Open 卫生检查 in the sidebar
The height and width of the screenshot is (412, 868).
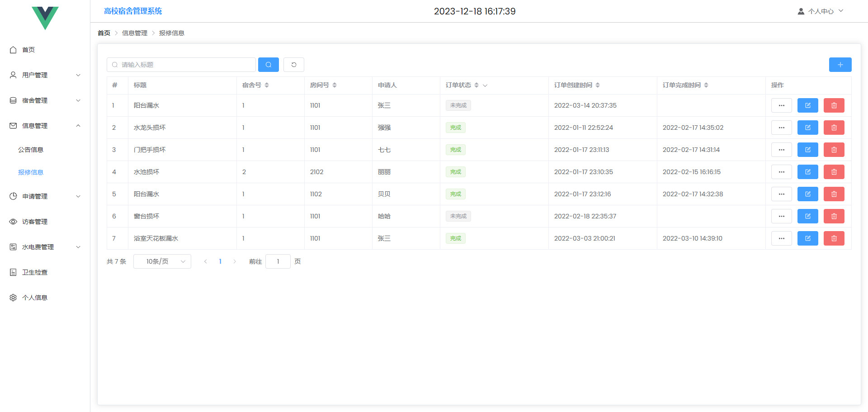point(45,272)
